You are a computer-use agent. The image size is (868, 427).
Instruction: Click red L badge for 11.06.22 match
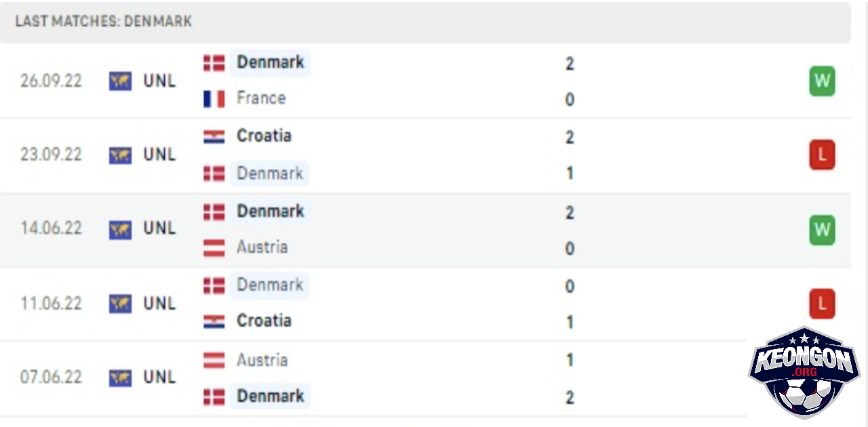[822, 304]
